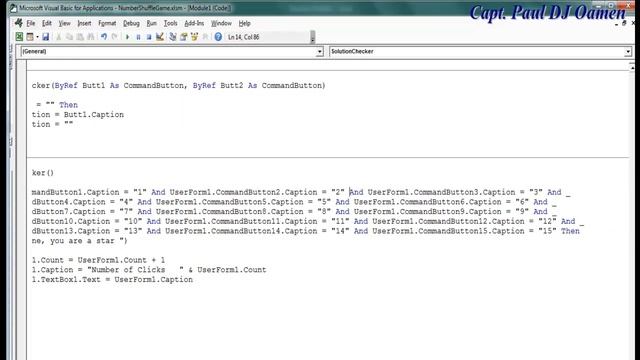Expand the (General) object dropdown
The width and height of the screenshot is (640, 360).
[320, 51]
